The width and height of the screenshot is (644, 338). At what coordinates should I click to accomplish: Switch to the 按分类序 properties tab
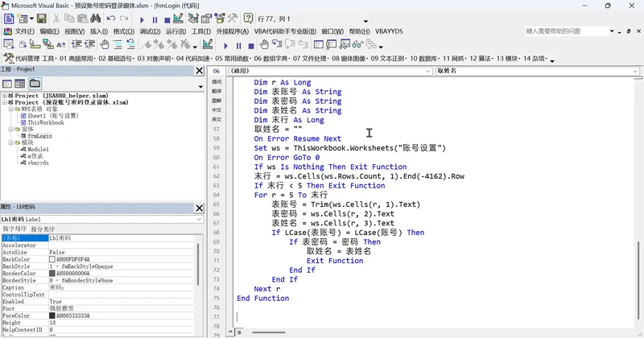(x=43, y=229)
